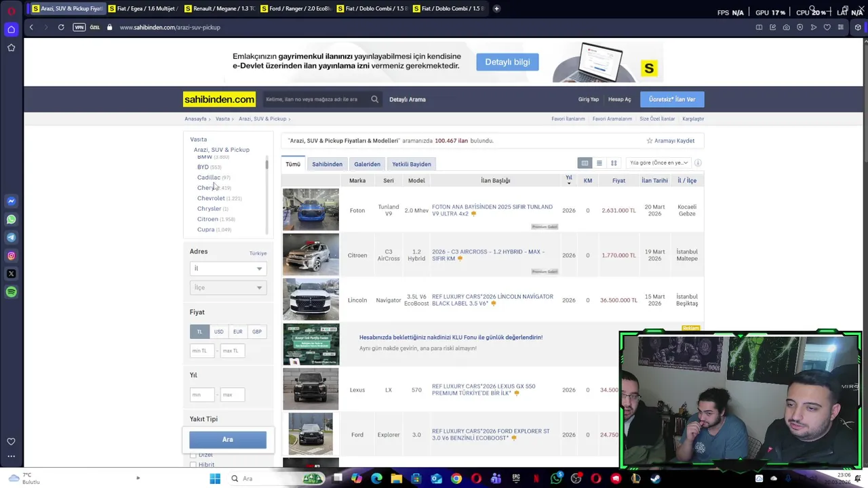This screenshot has height=488, width=868.
Task: Sort listings by Yıl column header
Action: point(569,179)
